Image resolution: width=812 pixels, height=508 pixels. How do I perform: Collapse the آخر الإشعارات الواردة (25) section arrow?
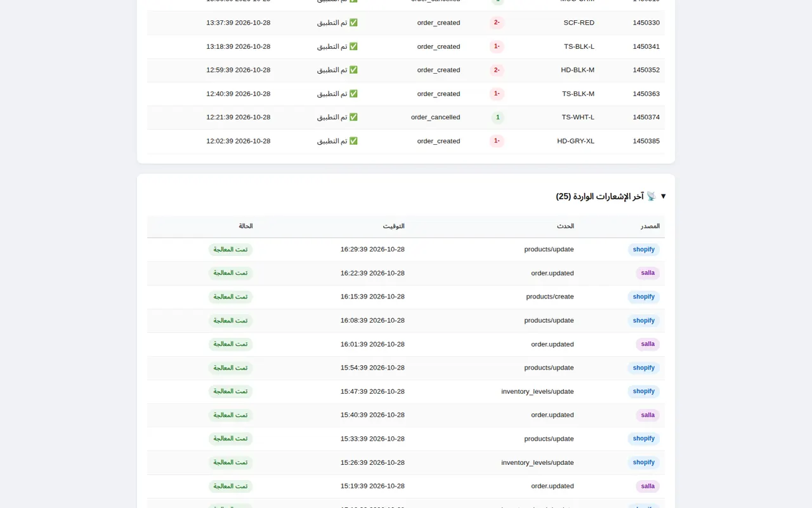point(663,196)
